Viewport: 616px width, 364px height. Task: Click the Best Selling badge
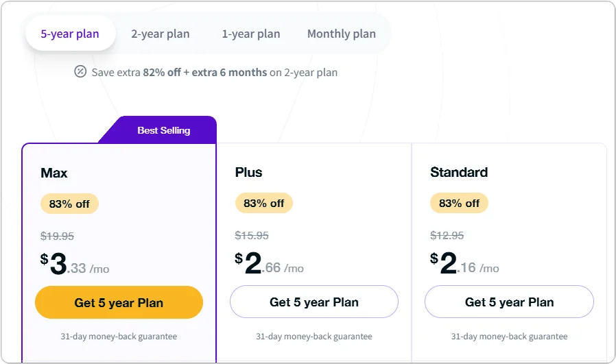(x=163, y=130)
